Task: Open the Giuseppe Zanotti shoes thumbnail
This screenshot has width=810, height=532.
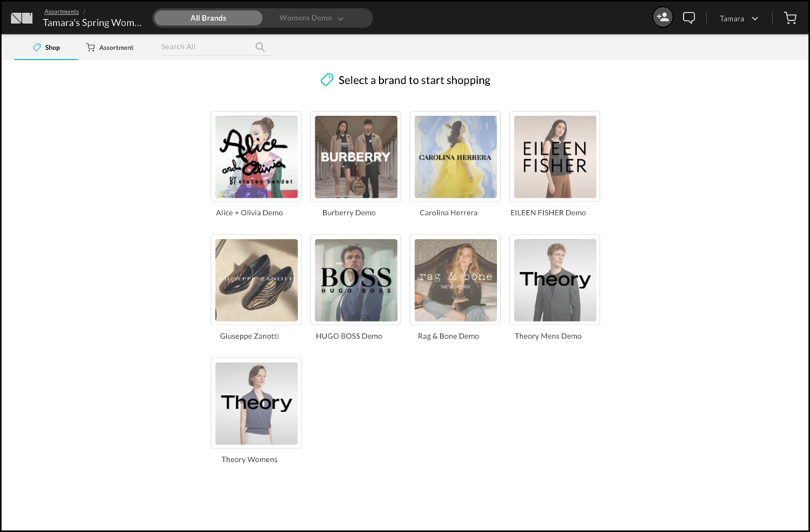Action: (256, 280)
